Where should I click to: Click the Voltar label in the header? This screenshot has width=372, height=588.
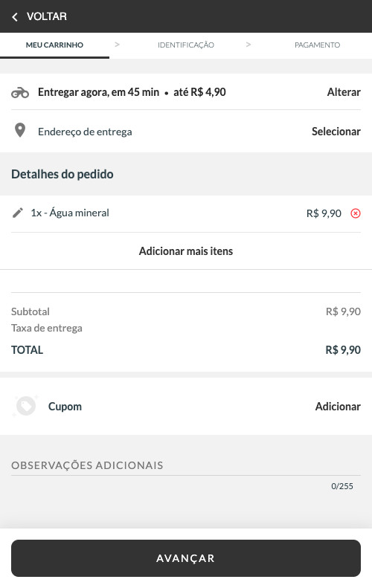[47, 16]
